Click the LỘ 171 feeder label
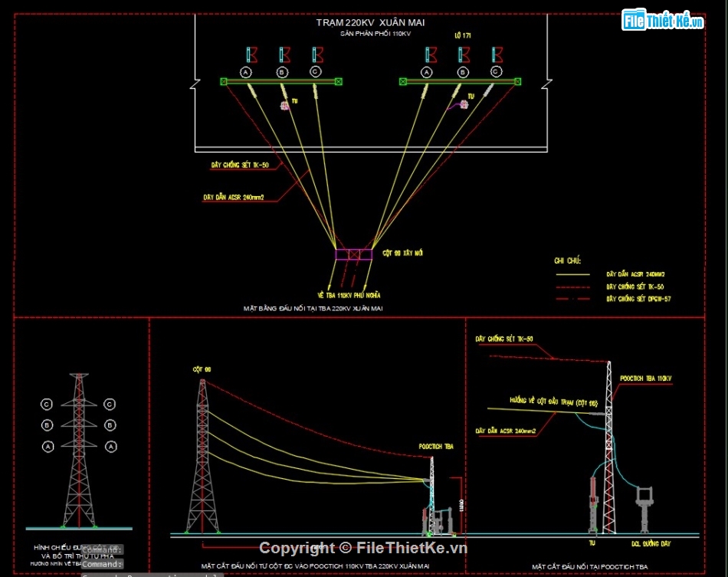The image size is (728, 577). 462,36
